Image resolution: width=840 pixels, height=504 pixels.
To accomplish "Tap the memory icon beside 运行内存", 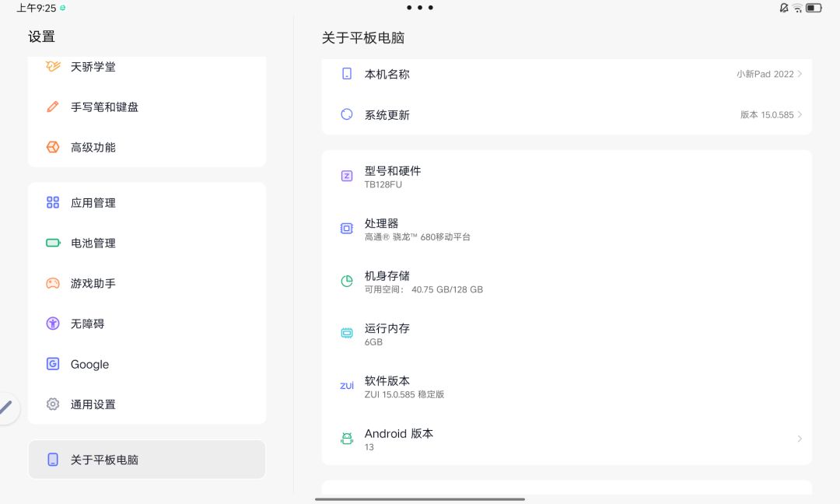I will (x=347, y=333).
